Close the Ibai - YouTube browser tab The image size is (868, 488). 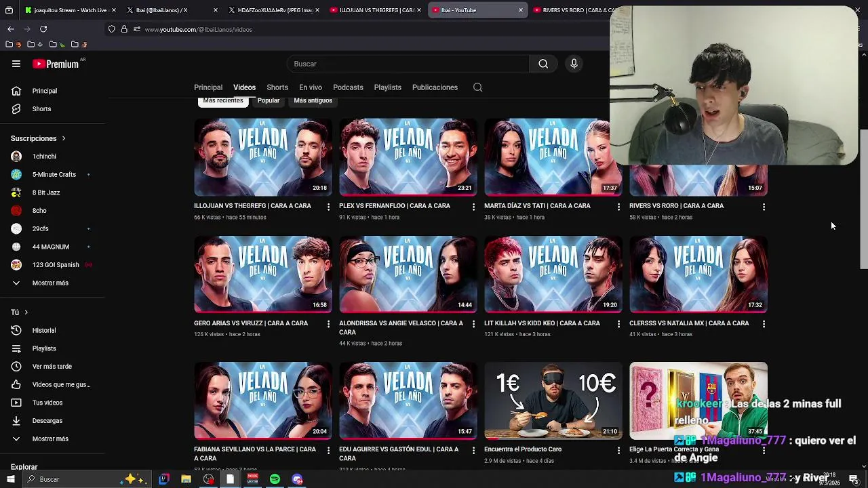coord(521,10)
